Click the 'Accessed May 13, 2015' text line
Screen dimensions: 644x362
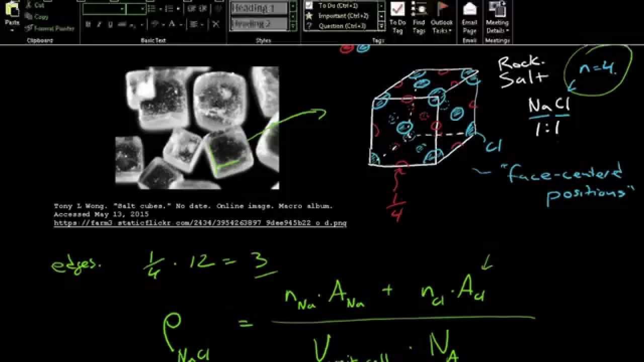point(101,214)
